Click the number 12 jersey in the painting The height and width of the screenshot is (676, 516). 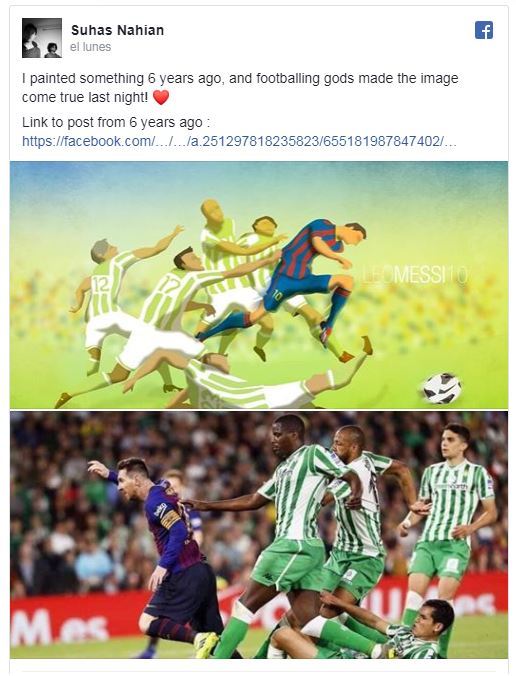(x=100, y=286)
